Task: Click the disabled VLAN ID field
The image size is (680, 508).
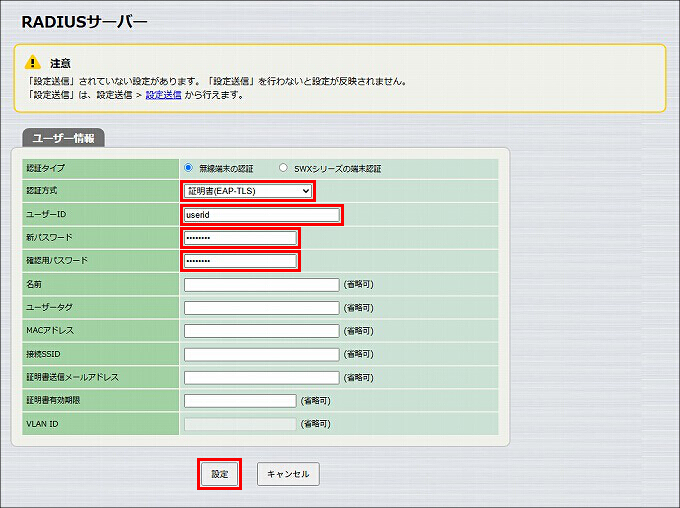Action: [x=240, y=424]
